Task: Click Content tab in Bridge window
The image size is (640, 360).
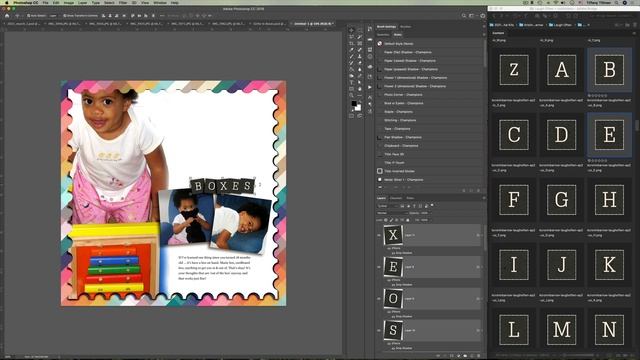Action: (498, 33)
